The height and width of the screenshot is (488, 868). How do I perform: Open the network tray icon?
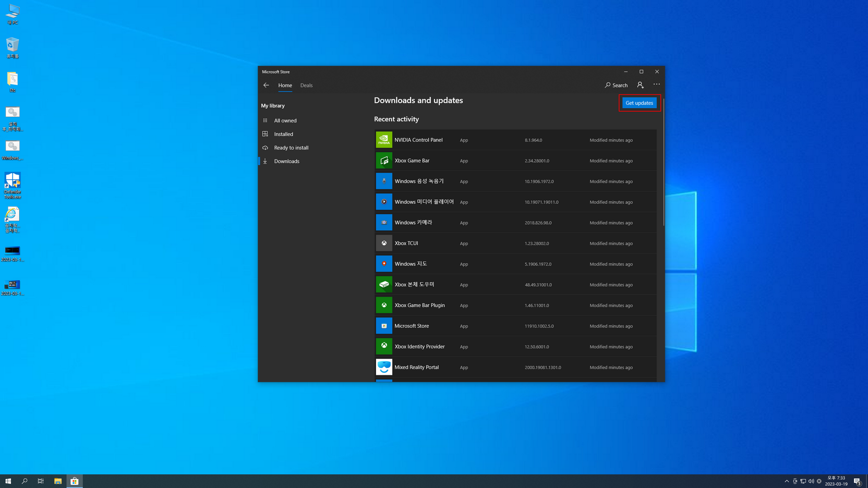click(803, 481)
